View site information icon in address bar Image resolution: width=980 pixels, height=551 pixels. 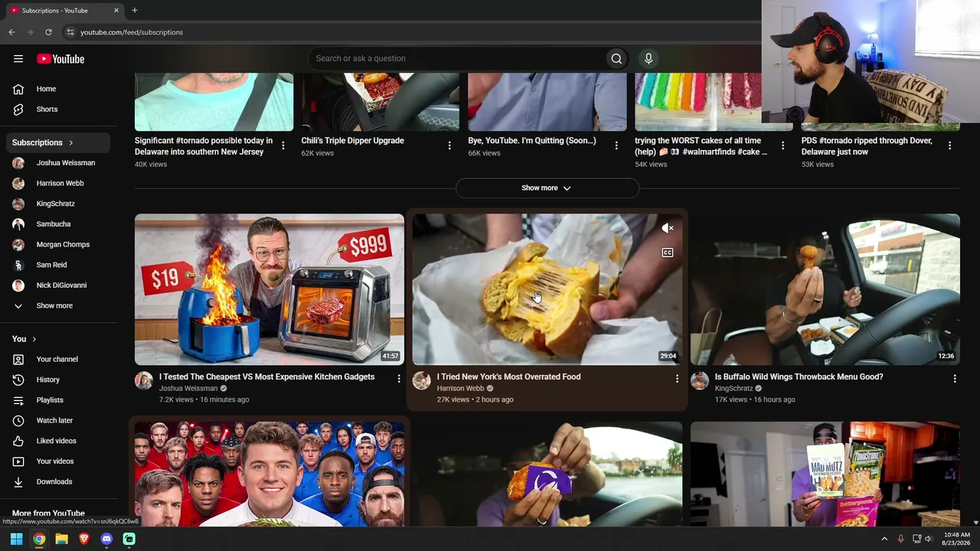click(70, 32)
